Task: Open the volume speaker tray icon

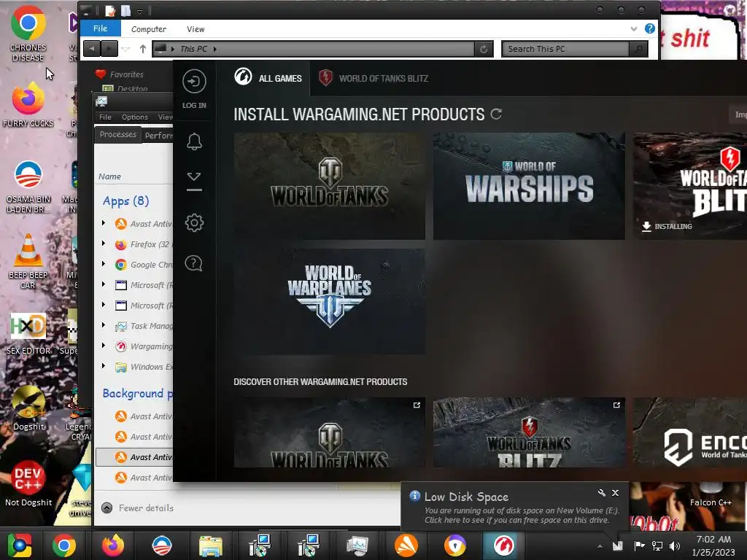Action: 675,545
